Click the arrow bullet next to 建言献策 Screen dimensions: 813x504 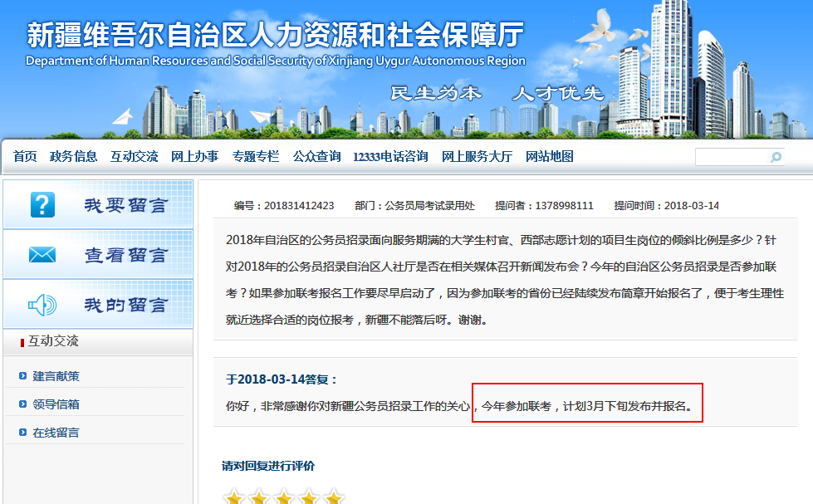[x=22, y=376]
